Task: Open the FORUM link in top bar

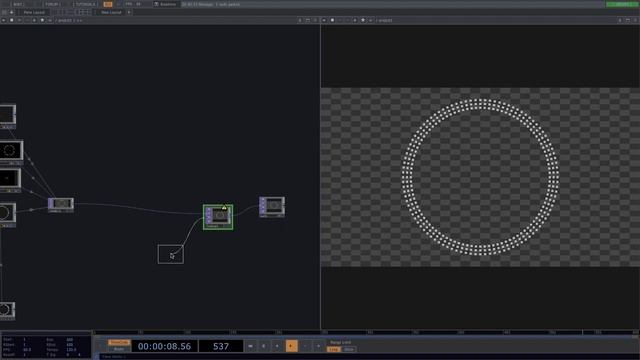Action: [52, 4]
